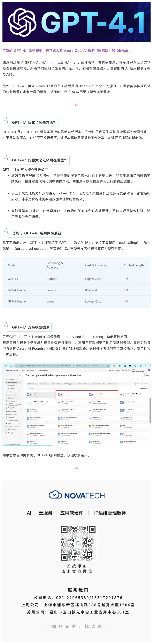Viewport: 154px width, 644px height.
Task: Click the Azure AI Foundry logo breadcrumb
Action: point(11,370)
